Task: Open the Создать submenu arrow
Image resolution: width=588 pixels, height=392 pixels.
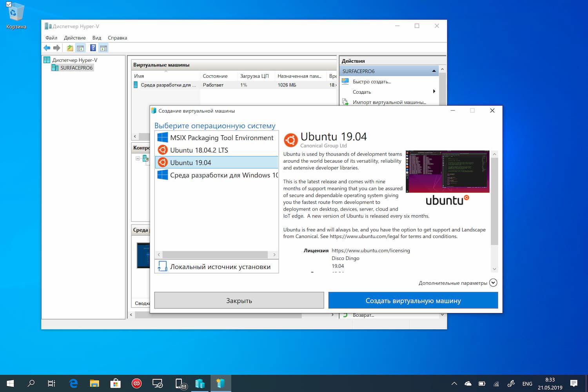Action: (434, 91)
